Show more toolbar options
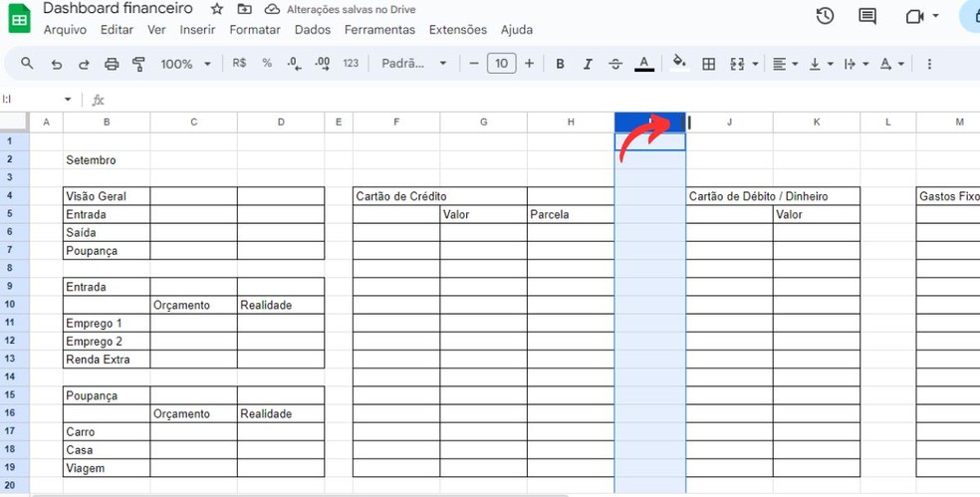 point(929,64)
